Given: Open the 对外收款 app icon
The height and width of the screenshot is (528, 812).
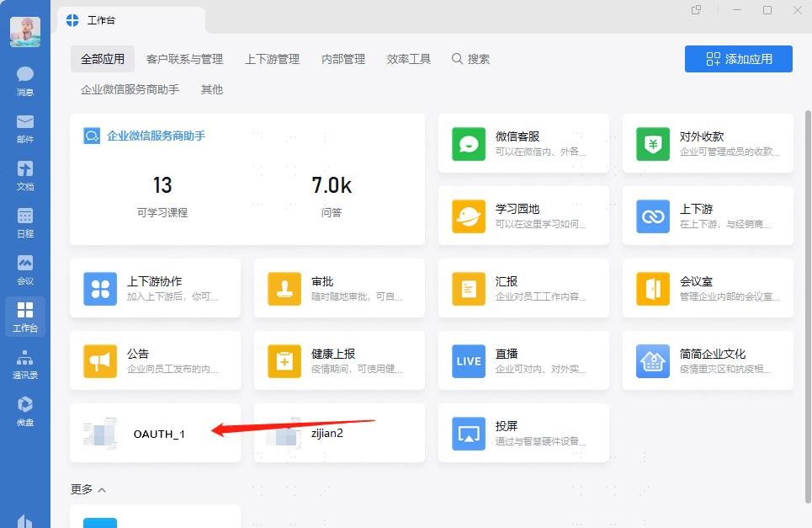Looking at the screenshot, I should click(x=652, y=143).
